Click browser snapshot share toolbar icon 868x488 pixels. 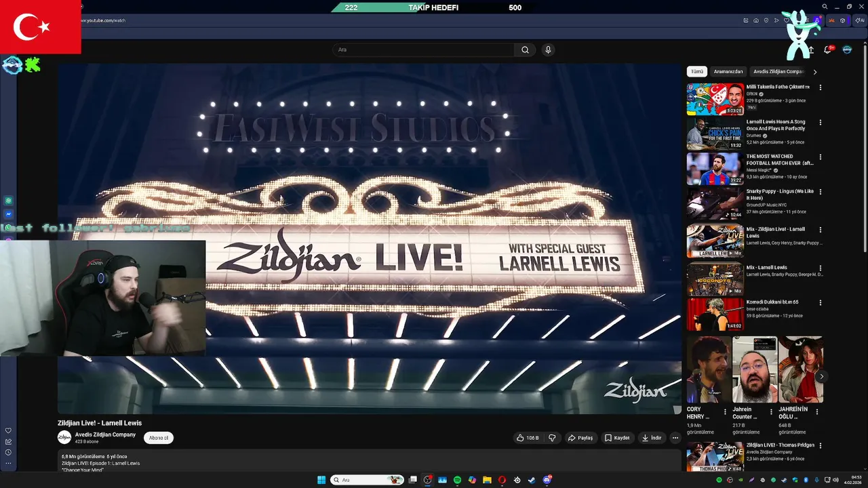(x=746, y=20)
